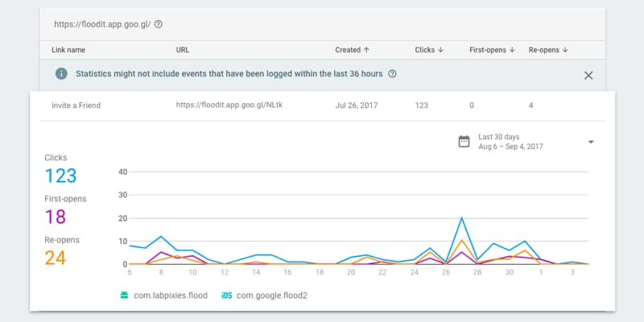
Task: Click the https://floodit.app.goo.gl/ domain text
Action: [x=102, y=24]
